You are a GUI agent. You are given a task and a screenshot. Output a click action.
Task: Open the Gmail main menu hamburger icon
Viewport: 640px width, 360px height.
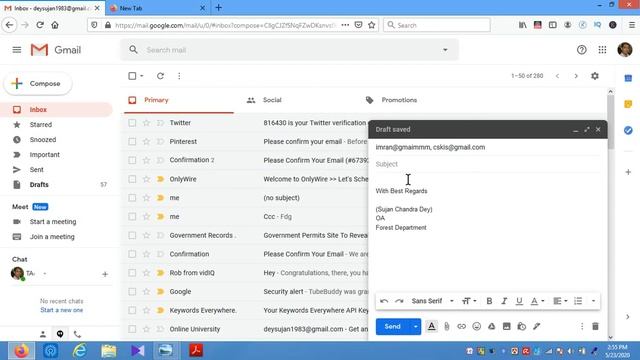17,50
